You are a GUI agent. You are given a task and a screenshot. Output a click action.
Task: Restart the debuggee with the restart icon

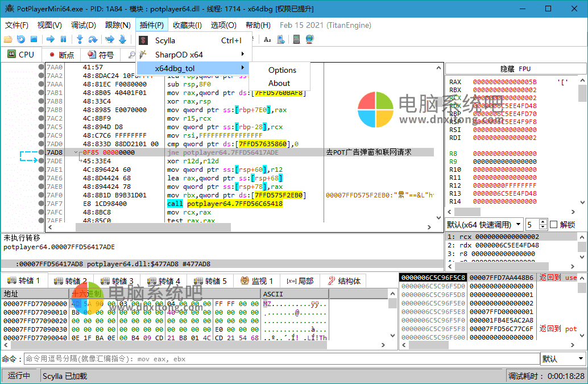(21, 39)
